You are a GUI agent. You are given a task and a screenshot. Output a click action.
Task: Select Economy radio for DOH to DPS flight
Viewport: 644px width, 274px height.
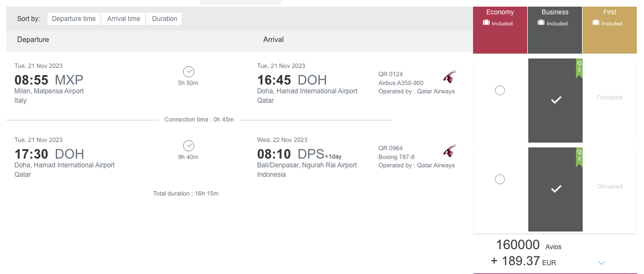click(500, 179)
